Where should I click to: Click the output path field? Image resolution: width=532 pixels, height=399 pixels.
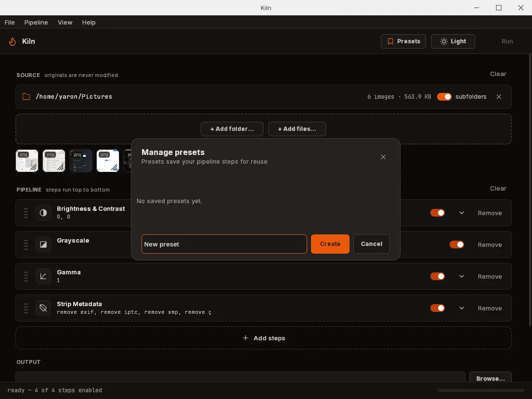240,377
